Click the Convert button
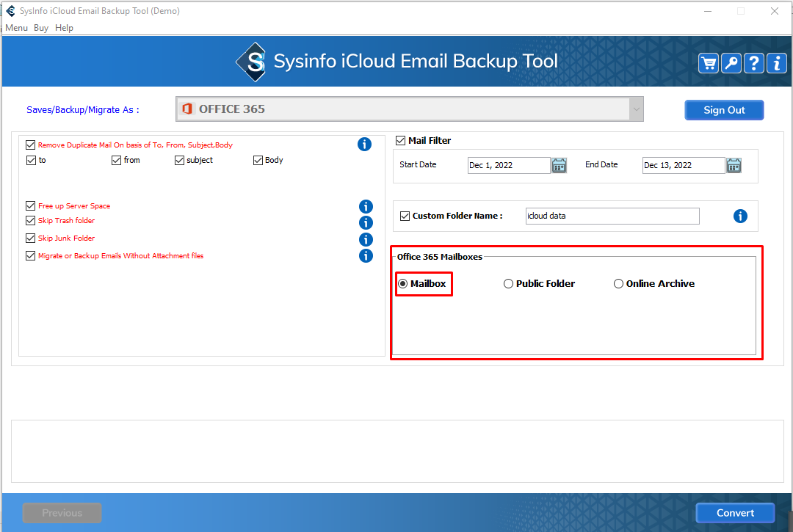793x532 pixels. coord(735,513)
